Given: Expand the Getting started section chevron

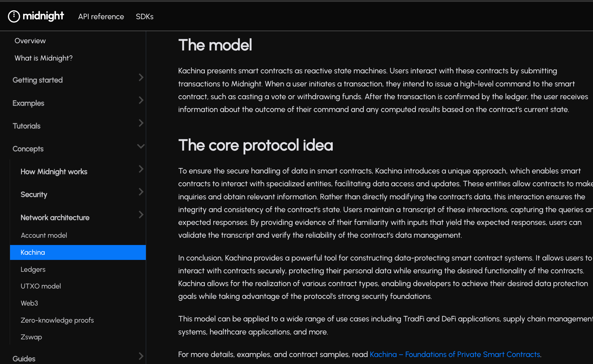Looking at the screenshot, I should (x=141, y=77).
